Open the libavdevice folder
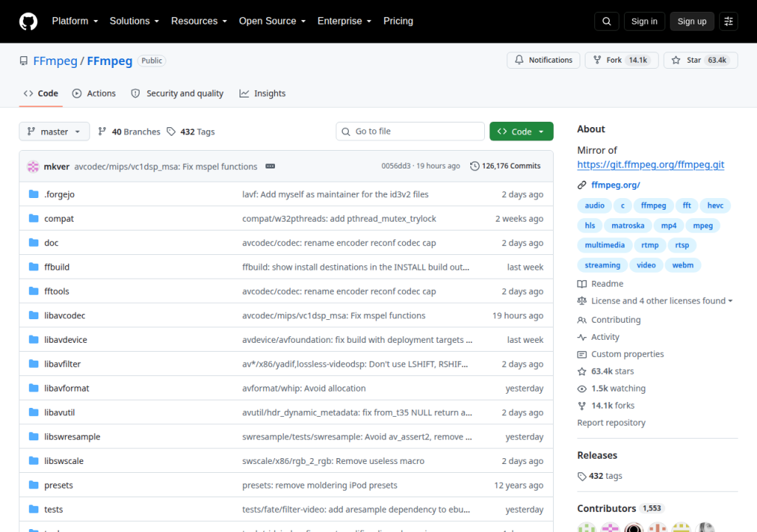The height and width of the screenshot is (532, 757). [66, 340]
